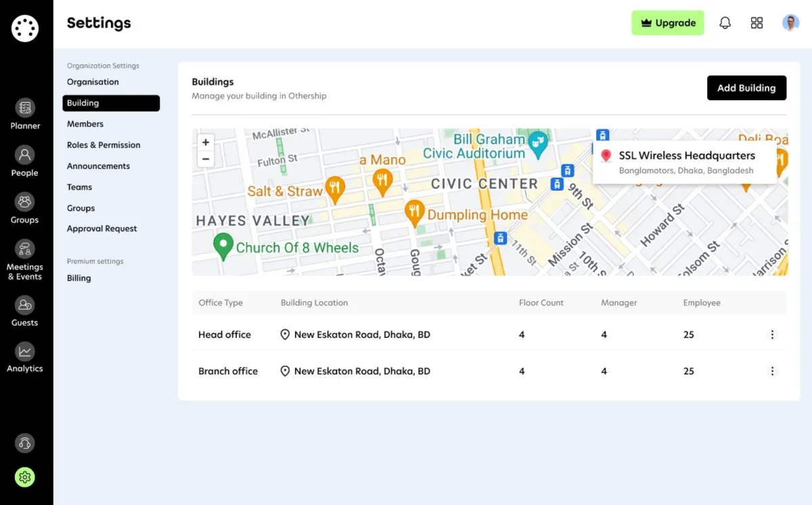Open the apps grid icon
The height and width of the screenshot is (505, 812).
pyautogui.click(x=757, y=23)
